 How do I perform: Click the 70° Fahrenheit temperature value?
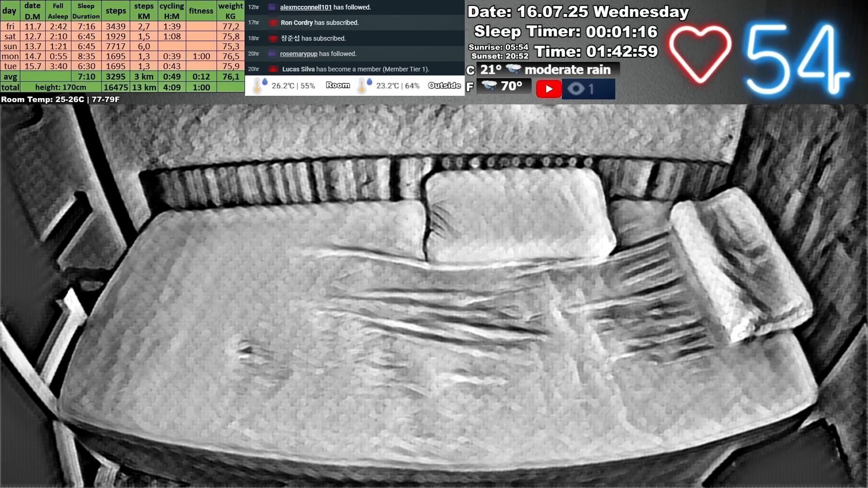[x=511, y=86]
